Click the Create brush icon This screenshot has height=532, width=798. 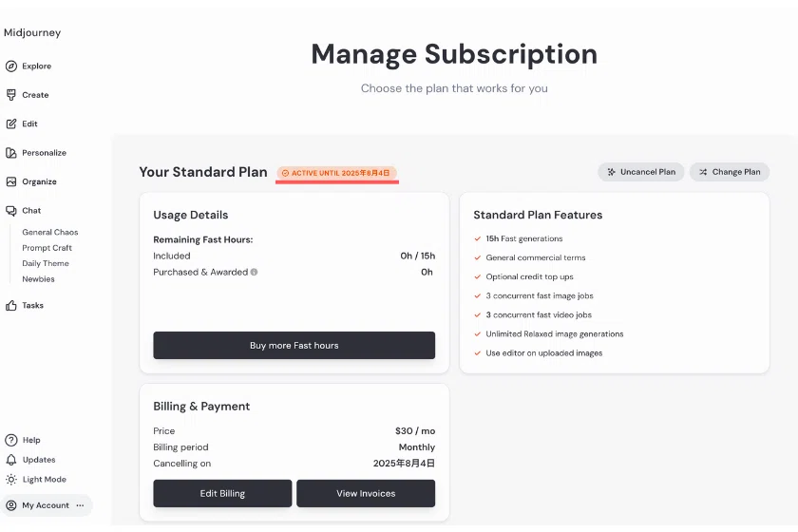pyautogui.click(x=11, y=95)
